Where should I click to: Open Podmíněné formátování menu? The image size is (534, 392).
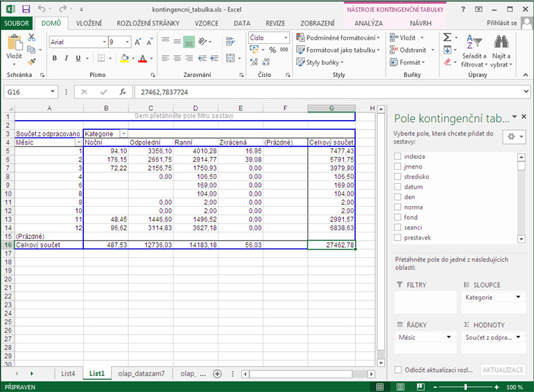(x=338, y=37)
